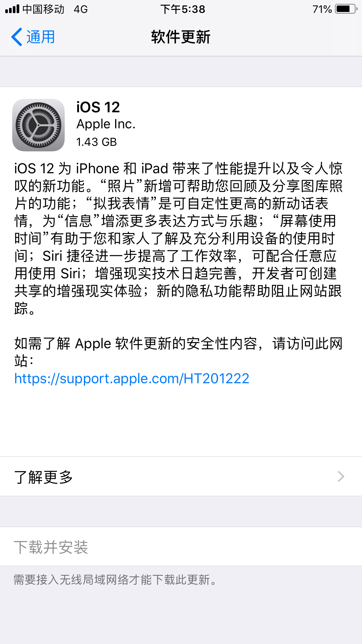Tap the 1.43 GB size label

[96, 142]
